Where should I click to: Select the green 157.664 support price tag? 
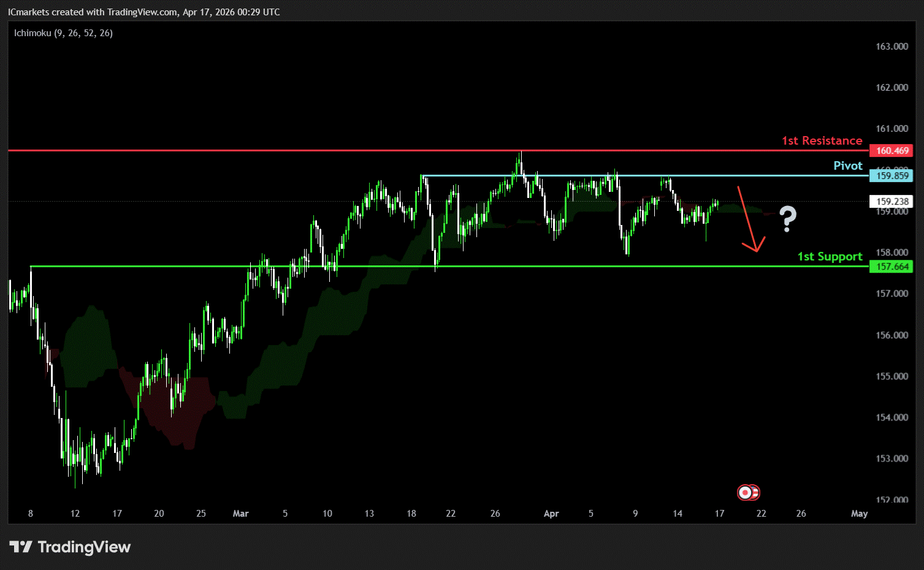tap(892, 267)
